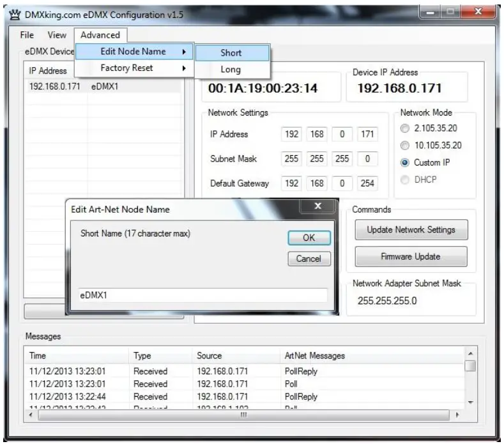Click the Messages list scroll-up arrow
The width and height of the screenshot is (504, 444).
(x=470, y=354)
